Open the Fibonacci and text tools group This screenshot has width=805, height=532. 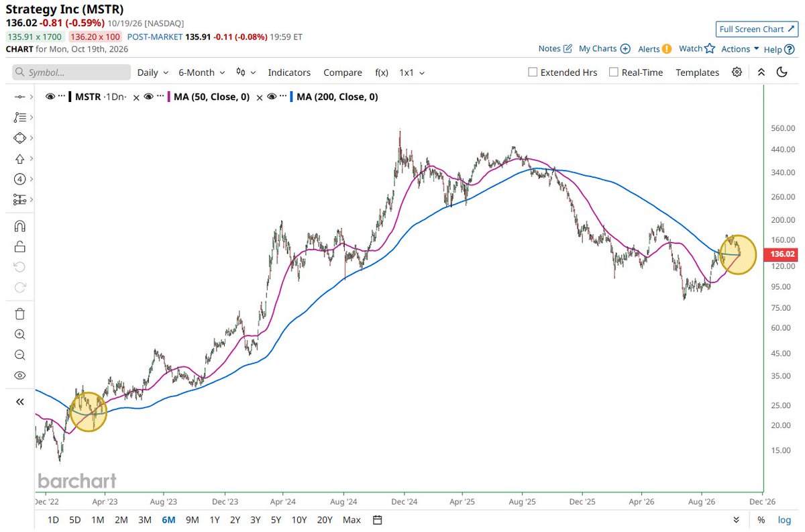[x=19, y=117]
